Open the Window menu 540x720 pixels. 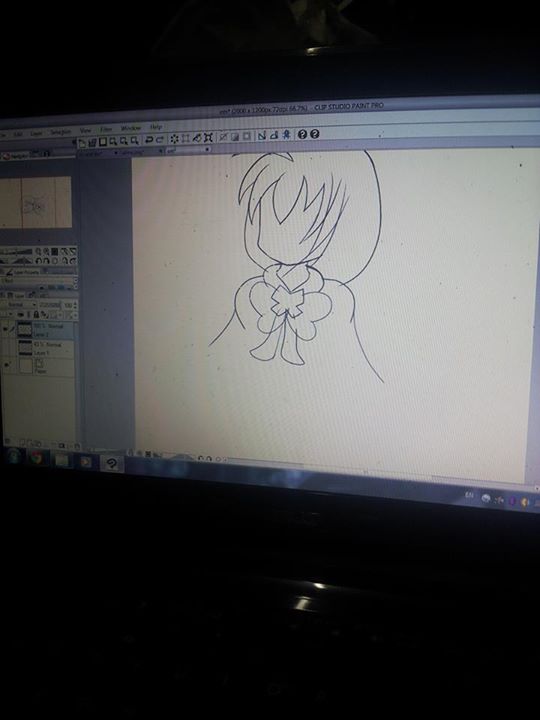130,128
